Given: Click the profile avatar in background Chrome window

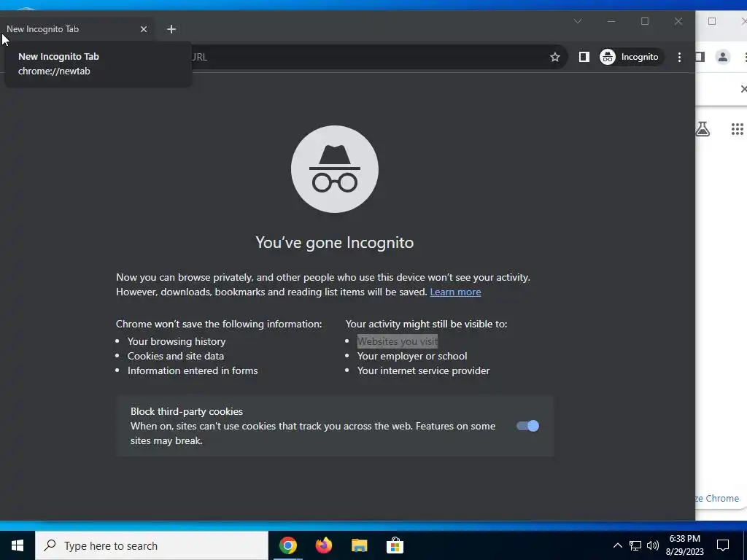Looking at the screenshot, I should coord(723,57).
